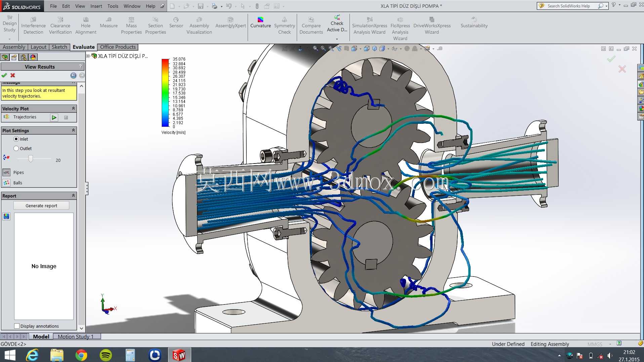Select the Outlet radio button
This screenshot has width=644, height=362.
[16, 148]
